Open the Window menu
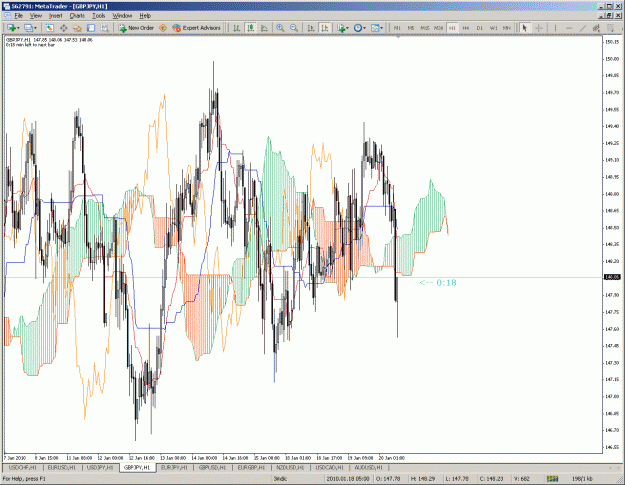 coord(122,16)
